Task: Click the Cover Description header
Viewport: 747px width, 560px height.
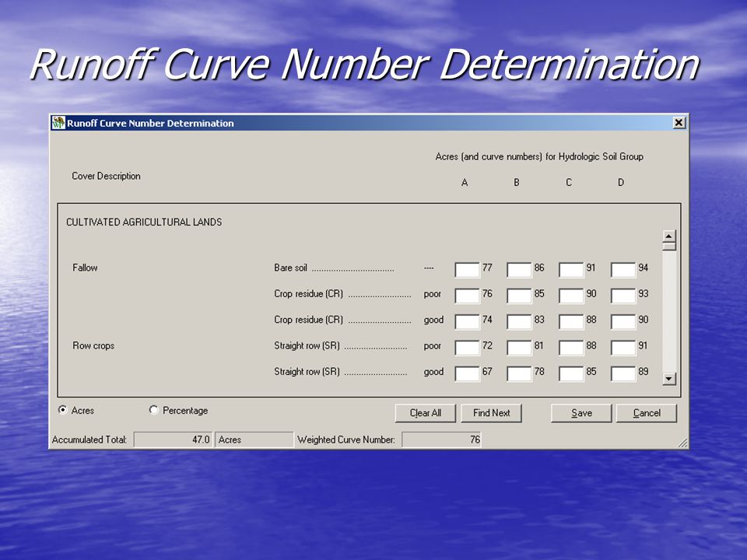Action: pyautogui.click(x=106, y=177)
